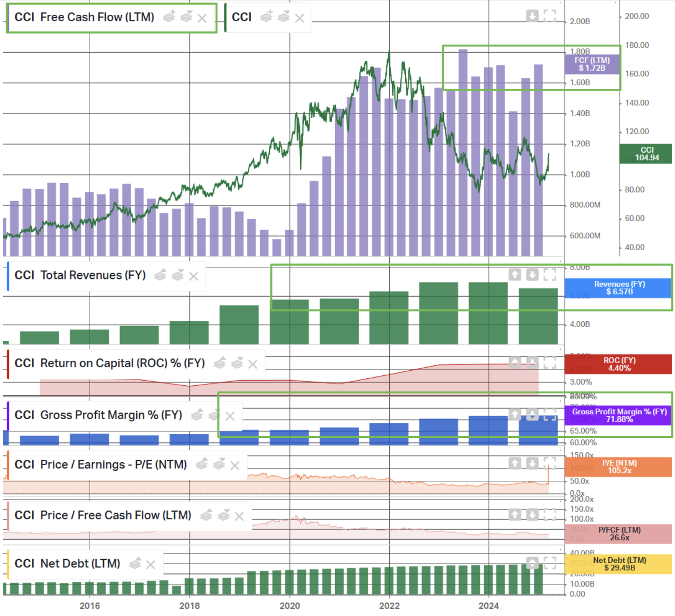Click the 2020 label on the time axis
Image resolution: width=675 pixels, height=616 pixels.
[290, 606]
